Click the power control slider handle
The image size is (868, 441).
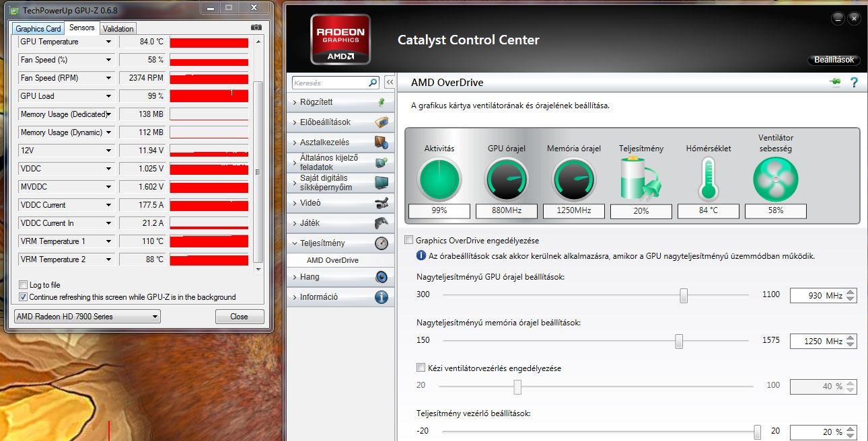pos(758,432)
